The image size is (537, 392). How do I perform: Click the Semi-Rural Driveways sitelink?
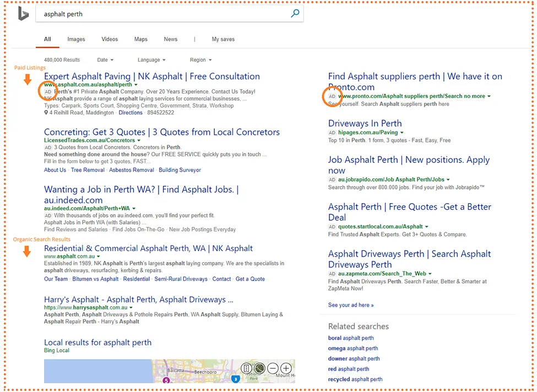181,279
